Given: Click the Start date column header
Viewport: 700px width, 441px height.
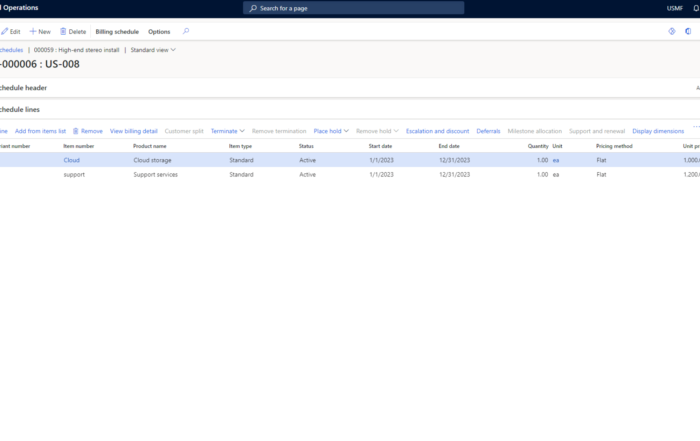Looking at the screenshot, I should tap(380, 146).
